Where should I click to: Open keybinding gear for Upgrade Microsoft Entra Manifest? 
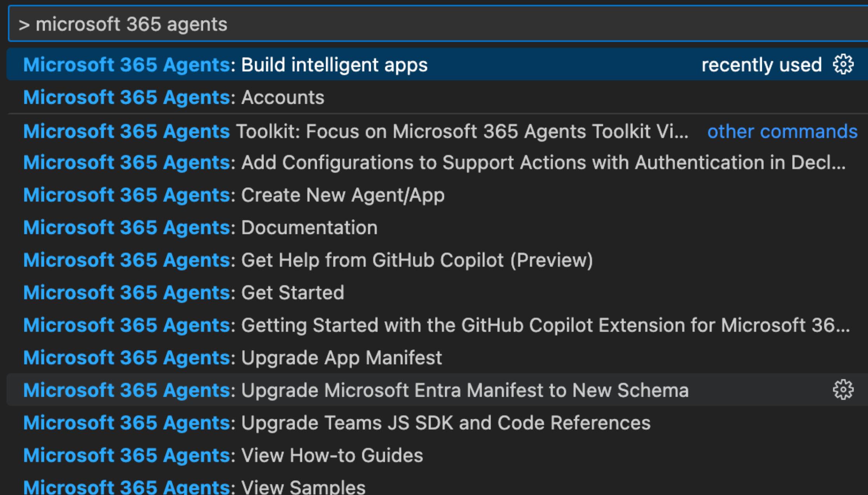click(x=843, y=390)
